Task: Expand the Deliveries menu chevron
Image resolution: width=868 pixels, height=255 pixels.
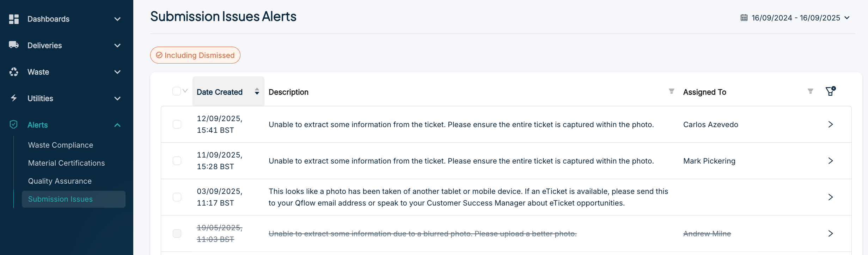Action: [x=117, y=45]
